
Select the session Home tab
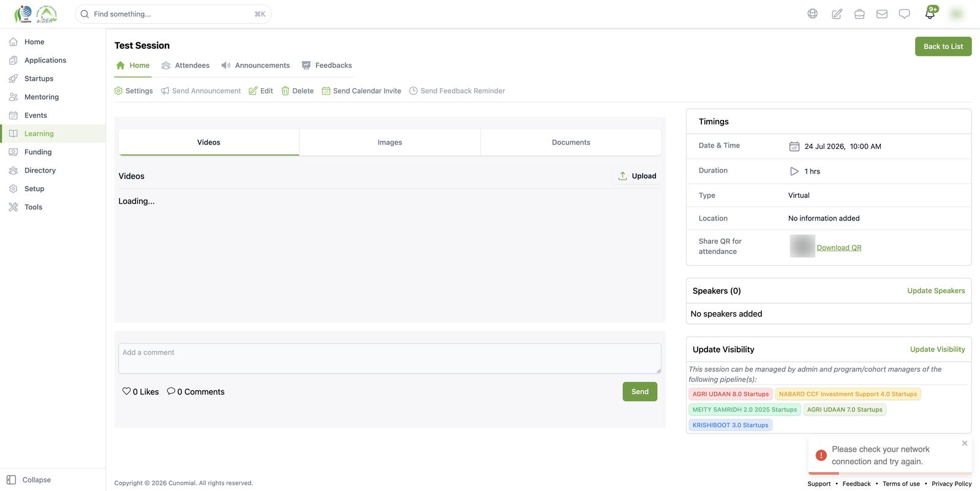[132, 66]
